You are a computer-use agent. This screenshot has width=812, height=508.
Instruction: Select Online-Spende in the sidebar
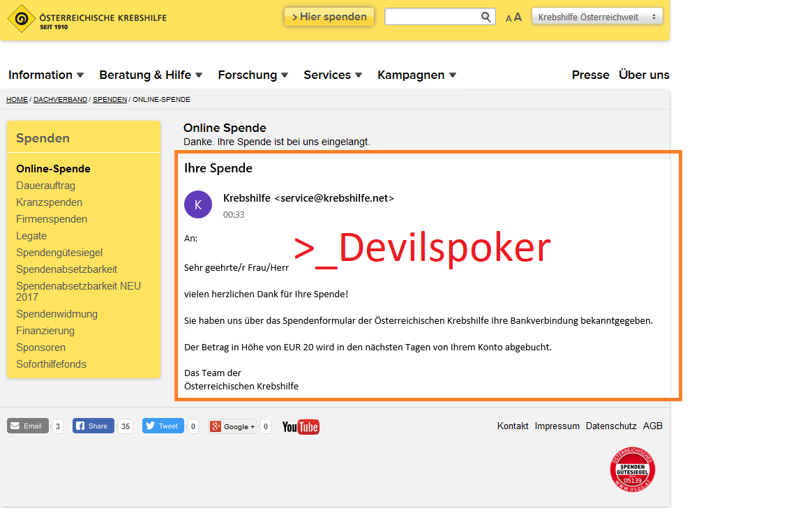tap(53, 169)
